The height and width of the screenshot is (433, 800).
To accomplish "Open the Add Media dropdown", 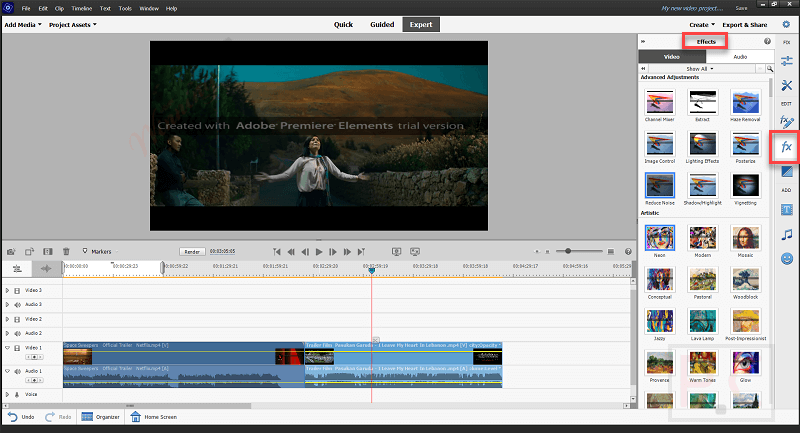I will (23, 24).
